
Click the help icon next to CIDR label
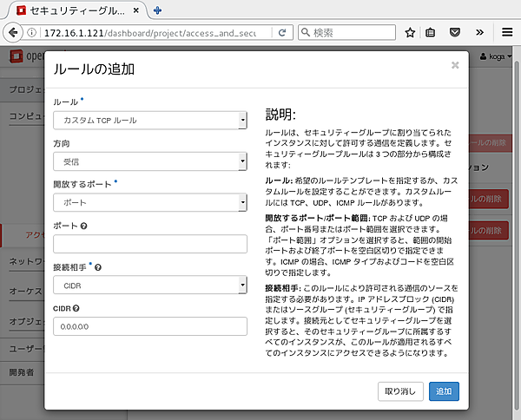[x=78, y=307]
